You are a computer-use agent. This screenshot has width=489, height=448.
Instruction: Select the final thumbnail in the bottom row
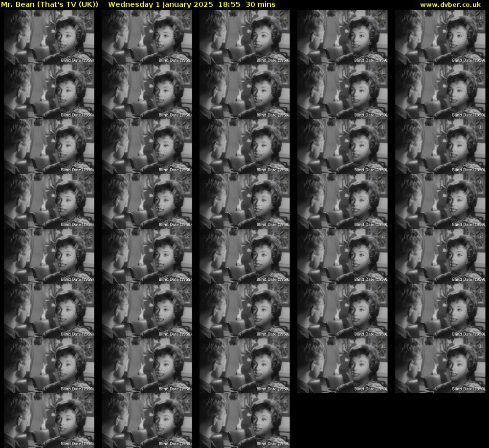pos(244,421)
